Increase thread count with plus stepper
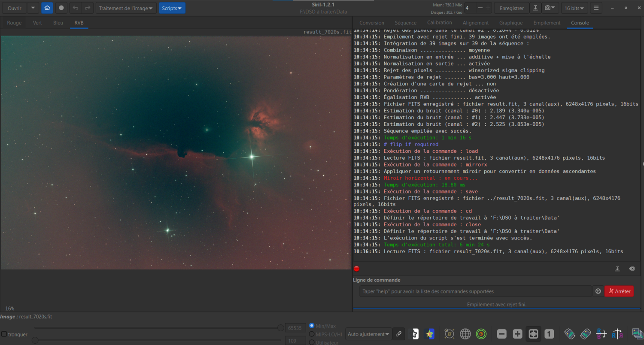Screen dimensions: 644x345 point(488,8)
